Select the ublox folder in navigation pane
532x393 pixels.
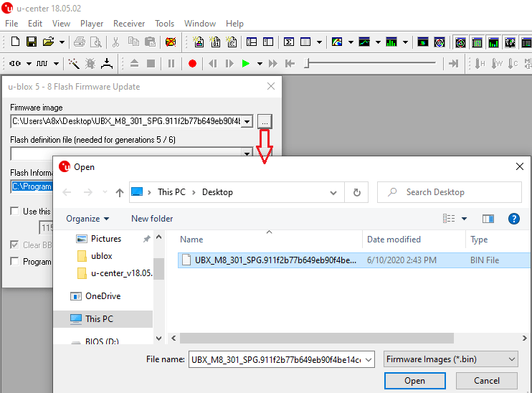point(101,256)
